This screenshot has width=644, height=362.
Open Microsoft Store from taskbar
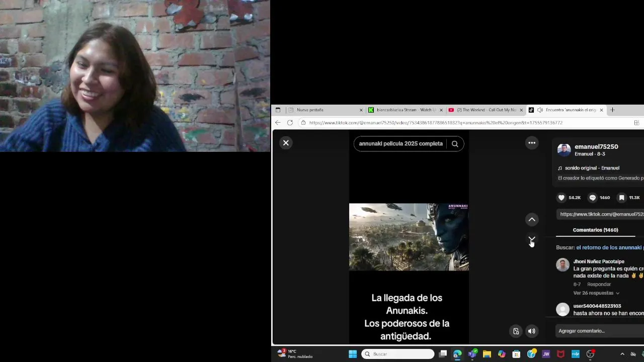point(516,354)
